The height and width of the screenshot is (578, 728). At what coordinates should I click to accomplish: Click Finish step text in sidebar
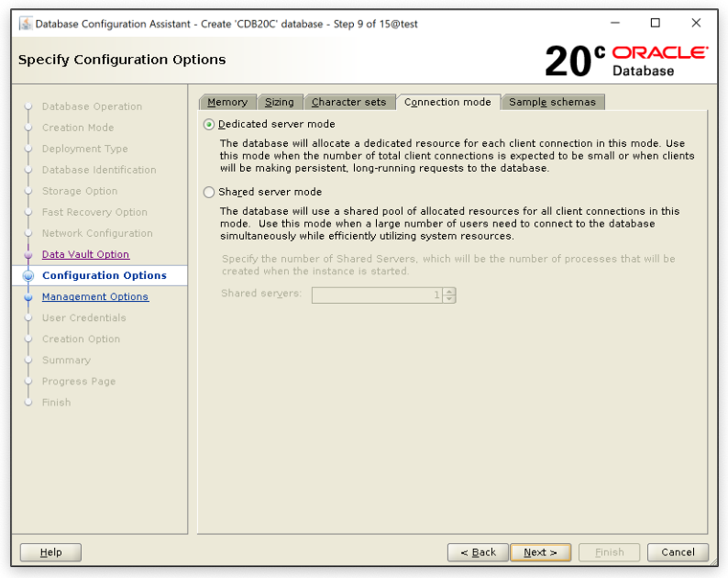tap(57, 403)
